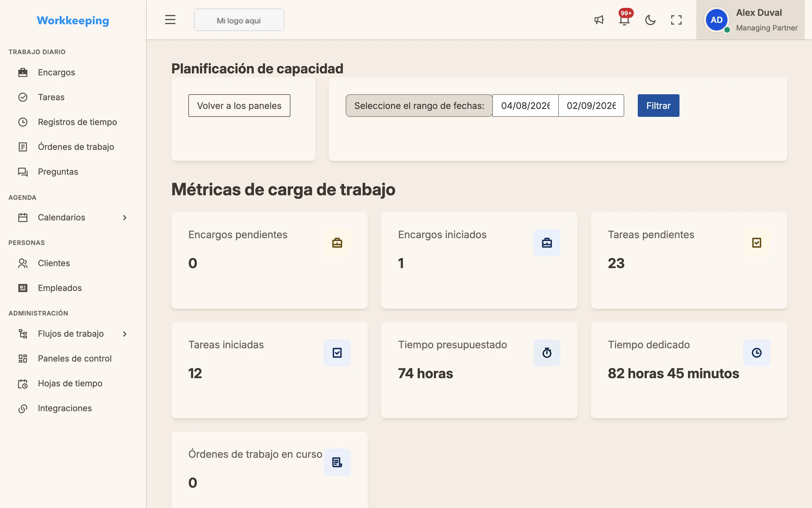Open Empleados in the sidebar

pos(73,288)
